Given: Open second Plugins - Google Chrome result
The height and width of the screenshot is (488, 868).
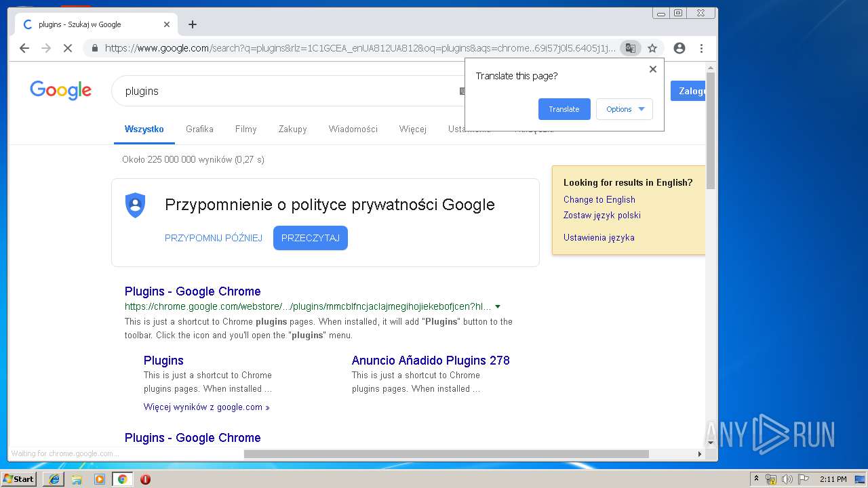Looking at the screenshot, I should coord(193,438).
